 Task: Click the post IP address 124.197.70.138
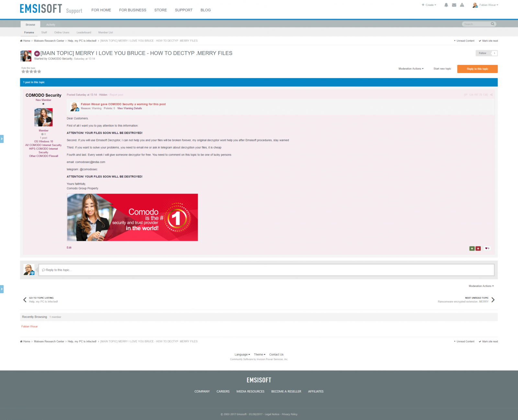pos(476,95)
